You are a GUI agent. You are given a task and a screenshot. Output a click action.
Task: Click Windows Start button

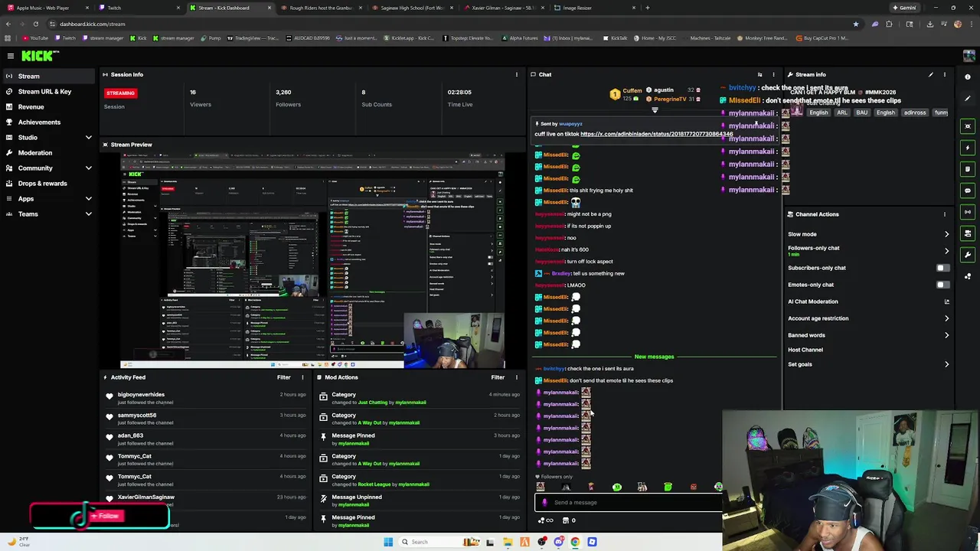[x=388, y=542]
